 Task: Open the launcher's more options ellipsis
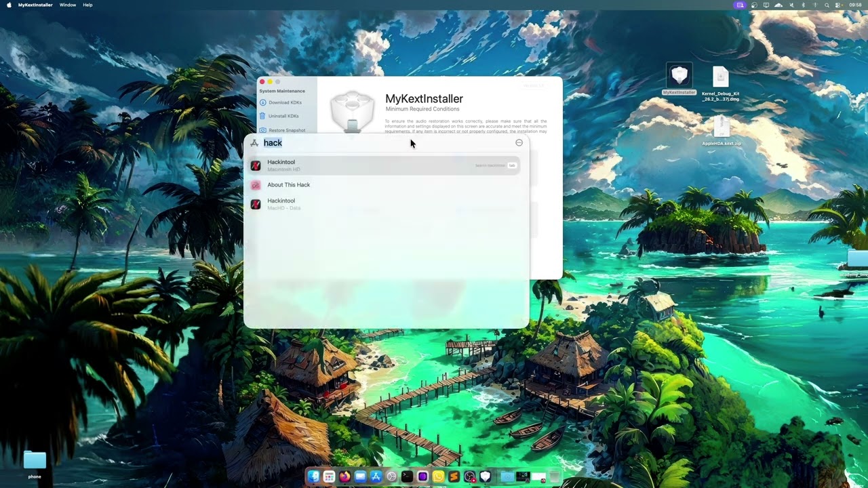click(x=519, y=142)
